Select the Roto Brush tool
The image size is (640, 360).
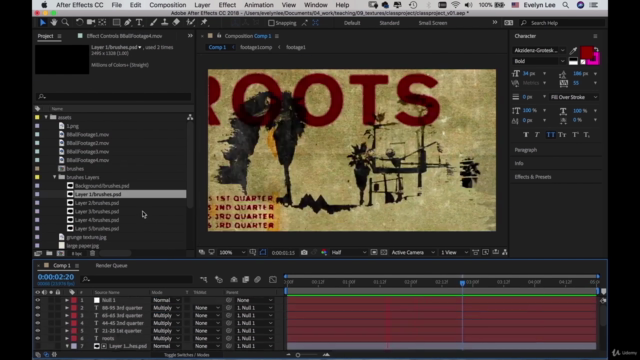tap(190, 23)
